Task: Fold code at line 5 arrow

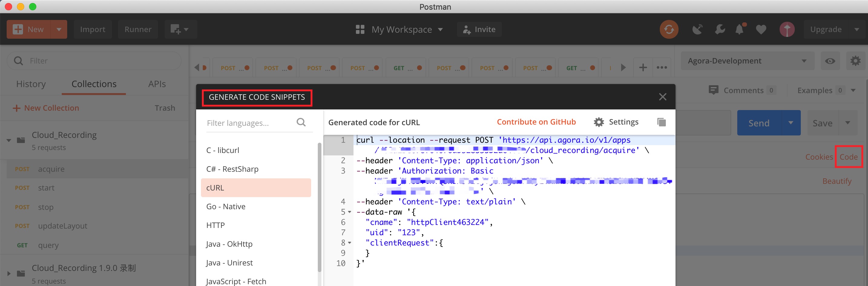Action: [350, 212]
